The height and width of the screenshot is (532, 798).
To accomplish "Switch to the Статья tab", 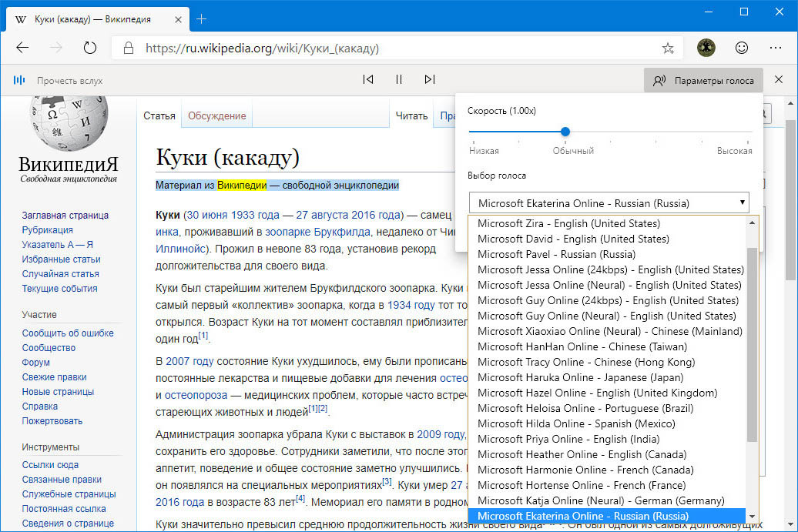I will 159,116.
